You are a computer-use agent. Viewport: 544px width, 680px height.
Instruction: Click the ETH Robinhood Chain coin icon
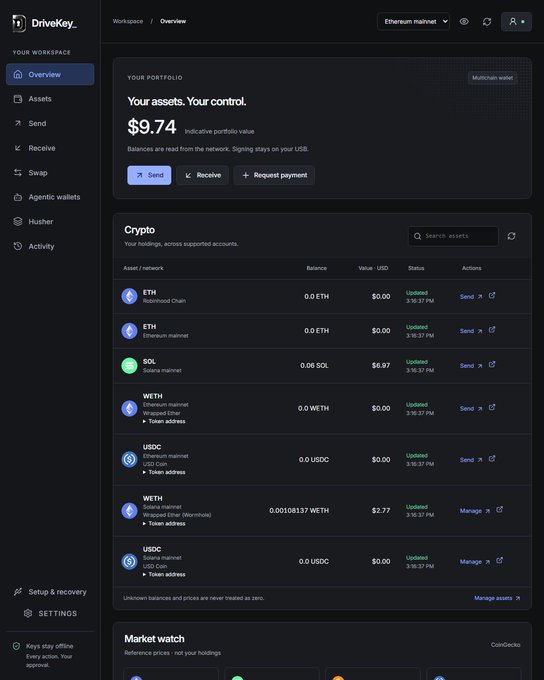pyautogui.click(x=129, y=296)
